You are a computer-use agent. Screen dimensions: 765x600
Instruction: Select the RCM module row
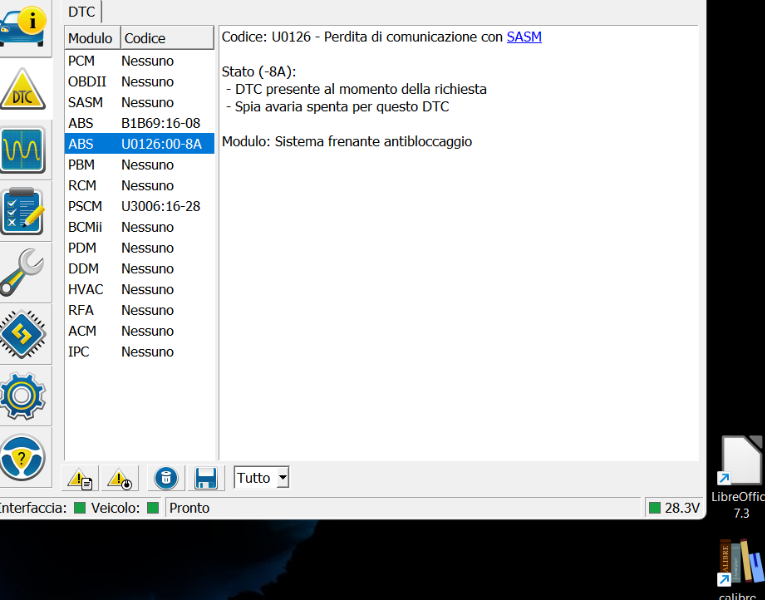pyautogui.click(x=140, y=185)
